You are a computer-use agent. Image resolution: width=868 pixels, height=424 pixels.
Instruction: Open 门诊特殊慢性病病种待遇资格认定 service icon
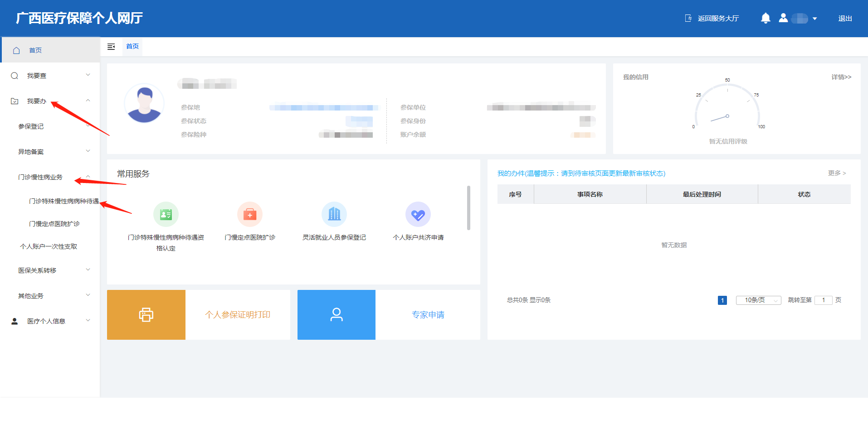166,214
